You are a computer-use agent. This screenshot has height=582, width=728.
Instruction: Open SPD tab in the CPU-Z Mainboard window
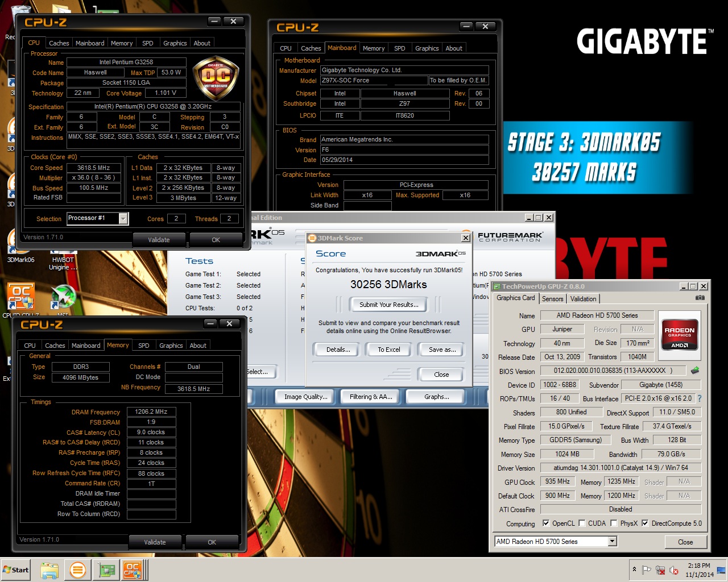point(400,48)
